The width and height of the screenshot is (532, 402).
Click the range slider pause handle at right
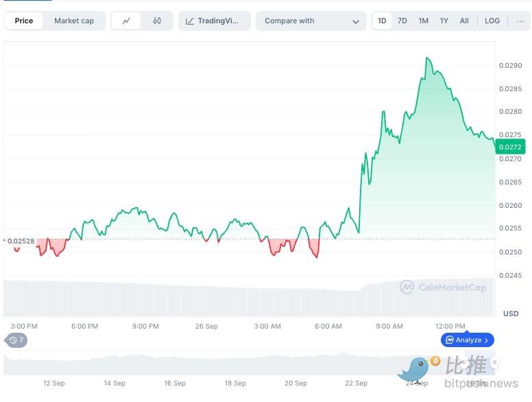pyautogui.click(x=494, y=362)
